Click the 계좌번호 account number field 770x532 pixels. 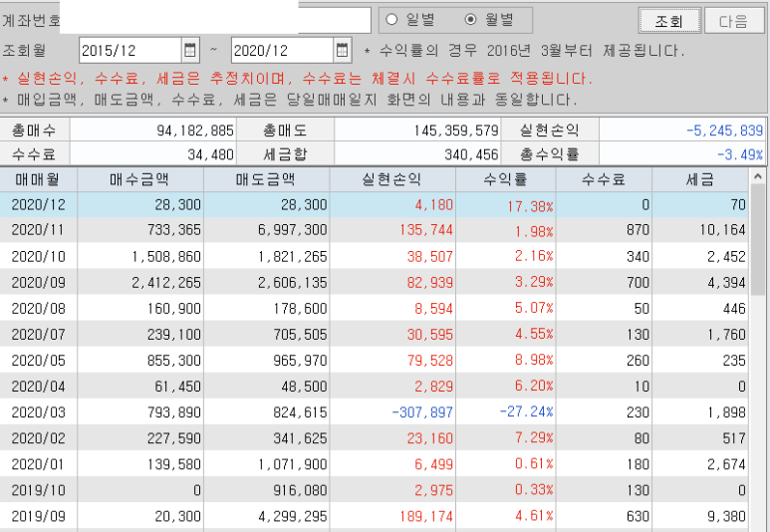[215, 20]
